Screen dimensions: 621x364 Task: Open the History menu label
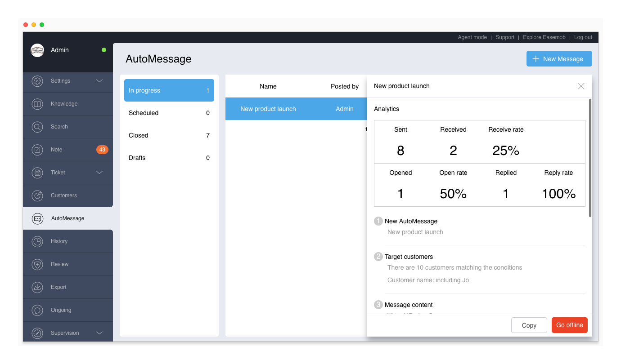[x=59, y=241]
